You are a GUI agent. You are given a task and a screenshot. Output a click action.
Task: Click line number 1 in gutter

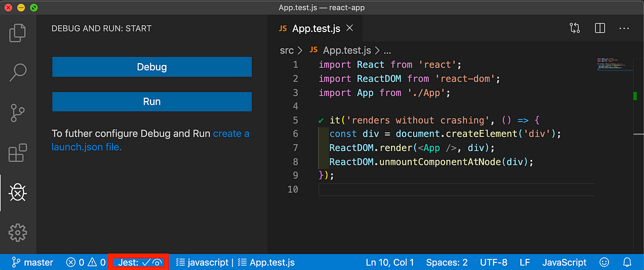click(x=296, y=65)
